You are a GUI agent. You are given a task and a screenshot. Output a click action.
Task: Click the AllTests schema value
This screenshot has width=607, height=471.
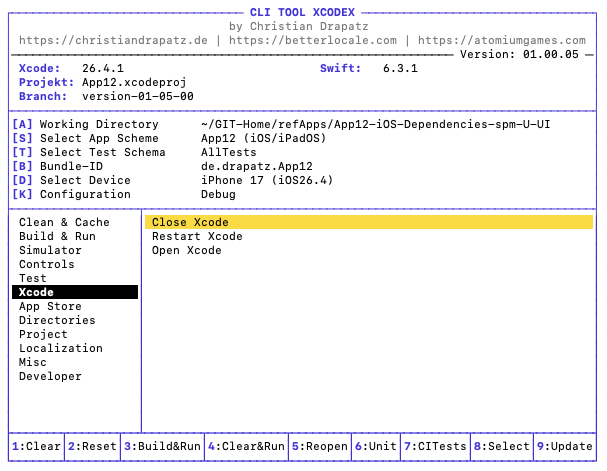click(229, 152)
